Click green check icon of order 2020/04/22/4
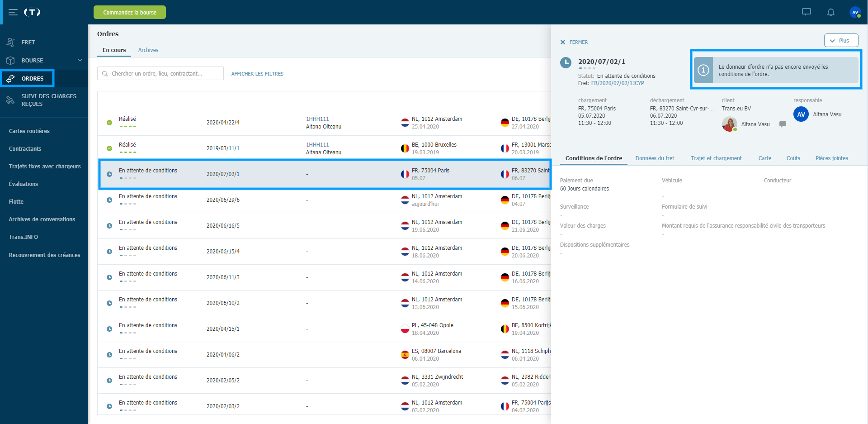This screenshot has width=868, height=424. click(x=109, y=123)
